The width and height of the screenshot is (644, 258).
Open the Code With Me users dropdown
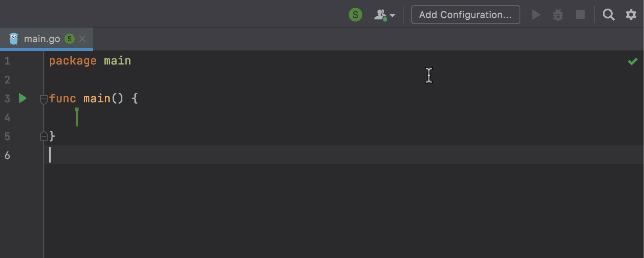[385, 15]
